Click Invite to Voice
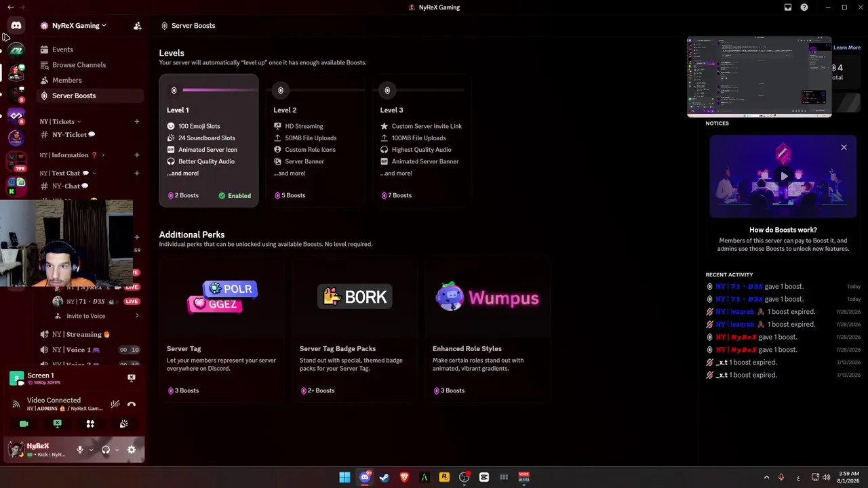The image size is (868, 488). (x=86, y=316)
